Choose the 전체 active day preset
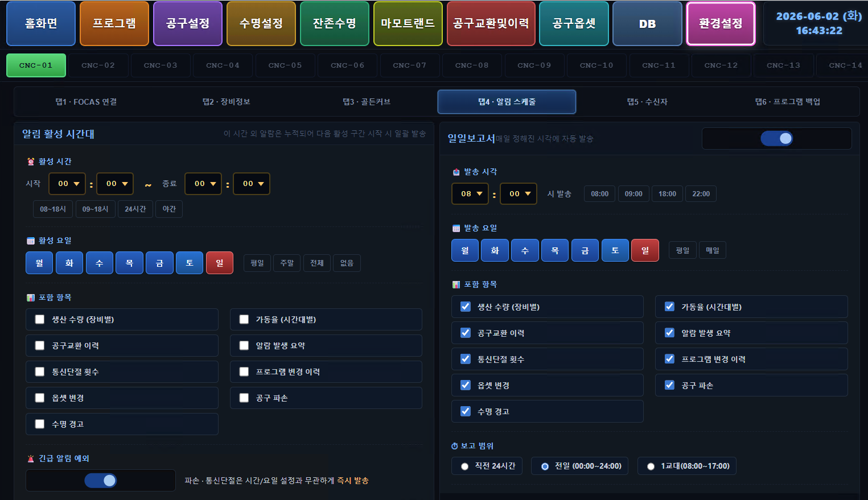The width and height of the screenshot is (868, 500). [x=317, y=263]
